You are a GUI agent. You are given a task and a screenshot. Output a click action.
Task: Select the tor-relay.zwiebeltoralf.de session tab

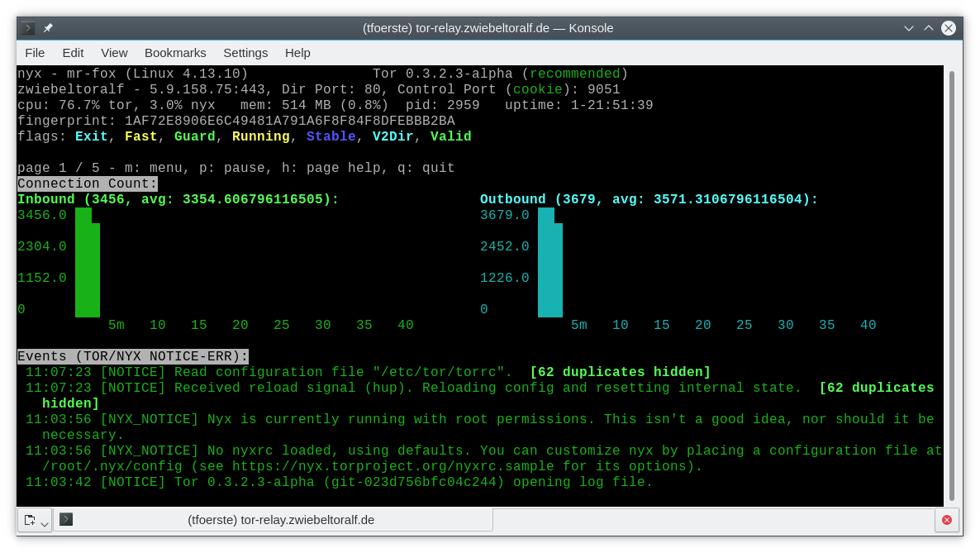pyautogui.click(x=281, y=520)
